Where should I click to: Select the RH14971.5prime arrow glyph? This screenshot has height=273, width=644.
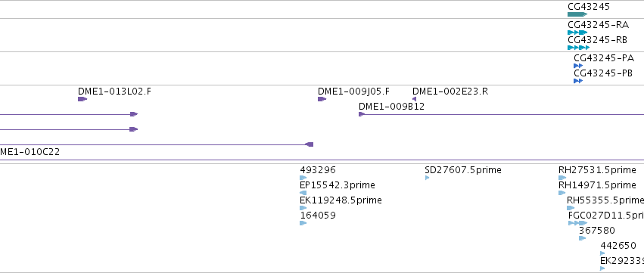[x=562, y=193]
